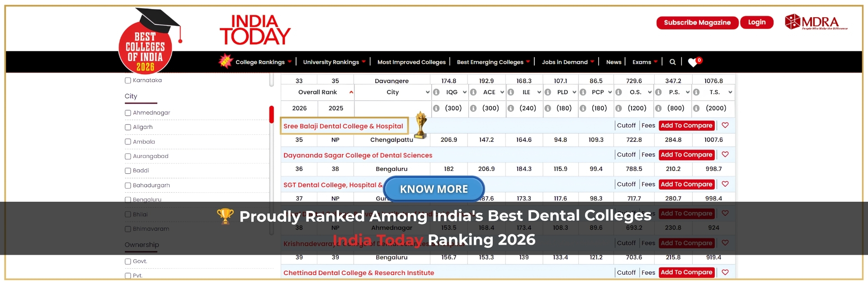Open the News navigation item
This screenshot has height=285, width=868.
pos(613,62)
